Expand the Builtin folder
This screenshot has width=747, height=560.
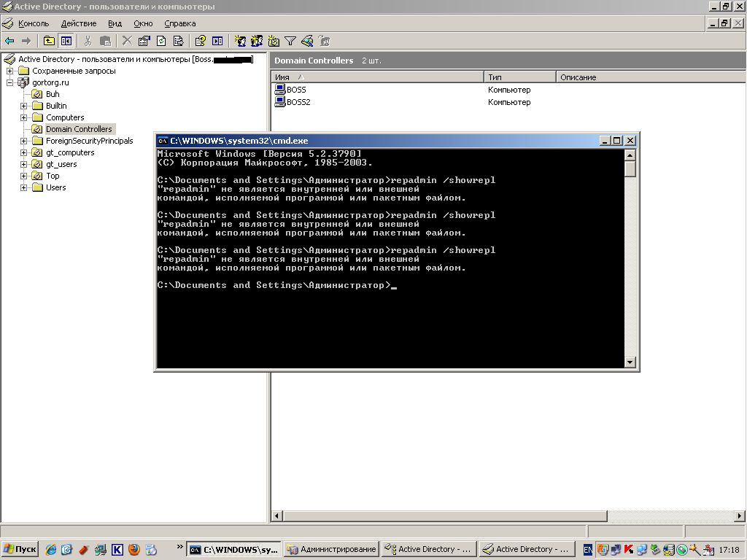point(23,106)
